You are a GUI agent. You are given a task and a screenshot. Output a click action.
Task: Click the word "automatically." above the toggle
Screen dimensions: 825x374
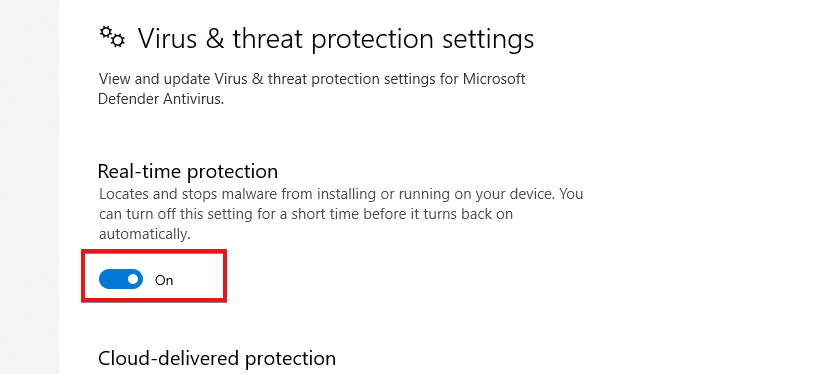pyautogui.click(x=145, y=235)
